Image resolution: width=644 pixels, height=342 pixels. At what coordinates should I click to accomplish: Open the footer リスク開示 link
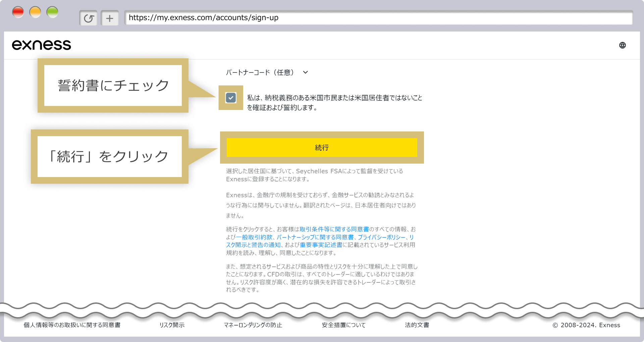tap(172, 325)
